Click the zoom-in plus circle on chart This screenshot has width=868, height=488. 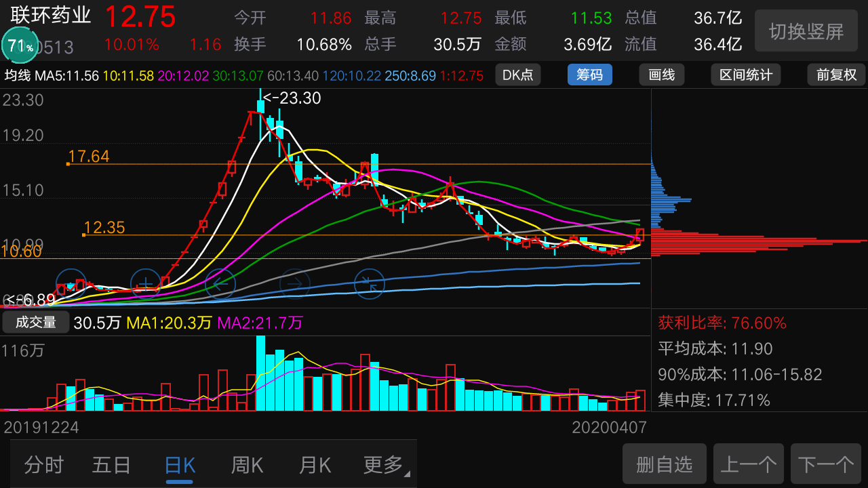tap(145, 283)
